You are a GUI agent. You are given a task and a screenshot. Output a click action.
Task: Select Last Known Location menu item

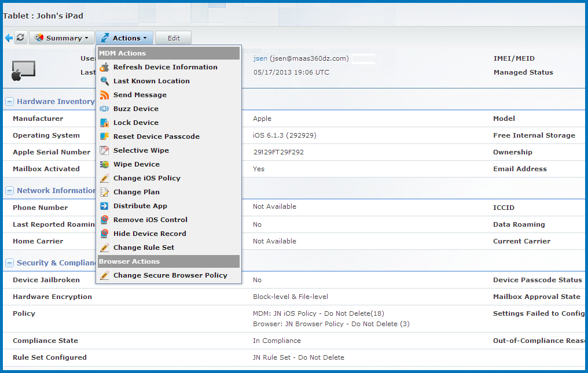(x=169, y=81)
